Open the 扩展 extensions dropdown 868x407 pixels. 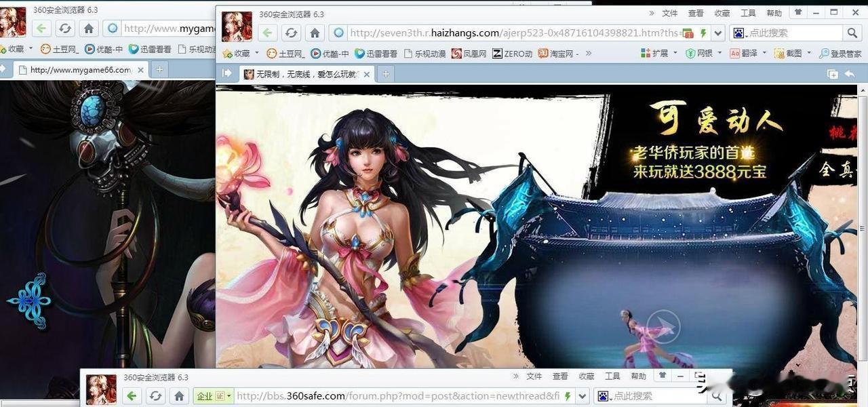(659, 53)
